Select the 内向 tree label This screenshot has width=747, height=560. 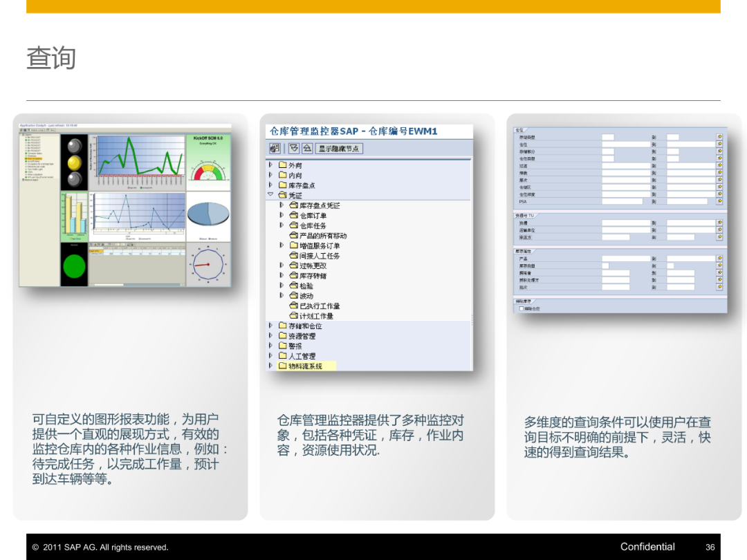click(x=295, y=175)
